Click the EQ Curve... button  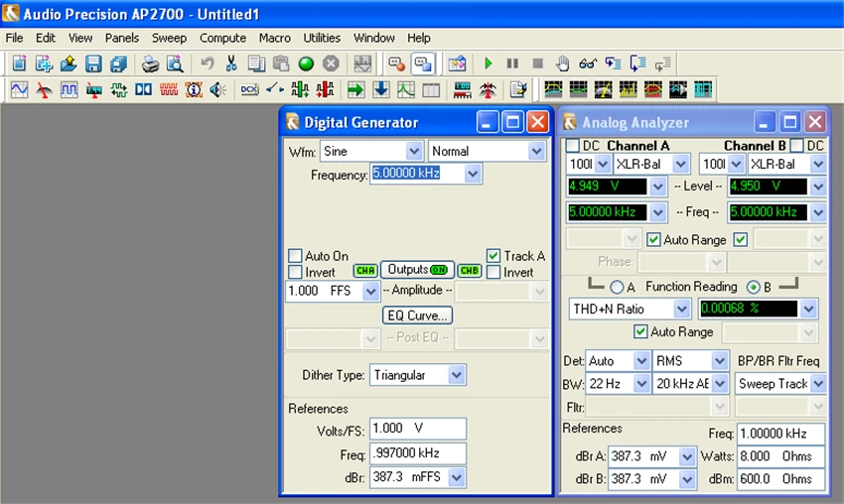[x=417, y=315]
